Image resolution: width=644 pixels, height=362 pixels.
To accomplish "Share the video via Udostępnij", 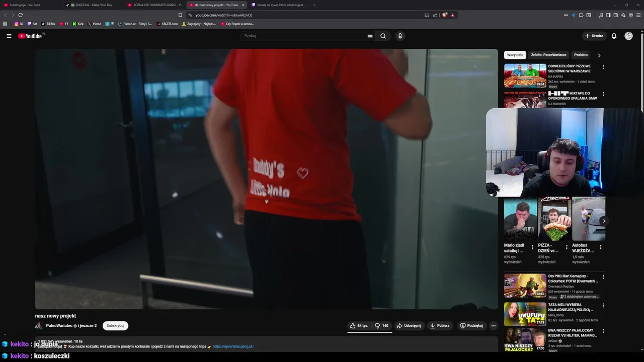I will 409,326.
